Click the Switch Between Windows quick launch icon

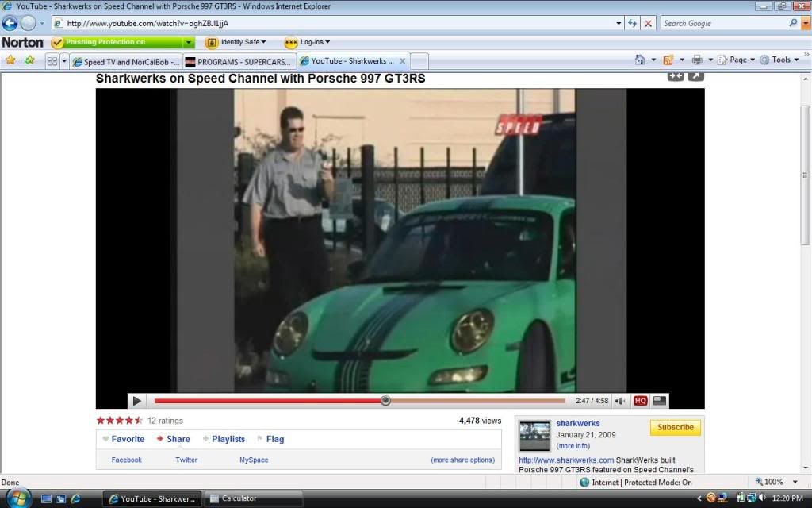point(60,498)
